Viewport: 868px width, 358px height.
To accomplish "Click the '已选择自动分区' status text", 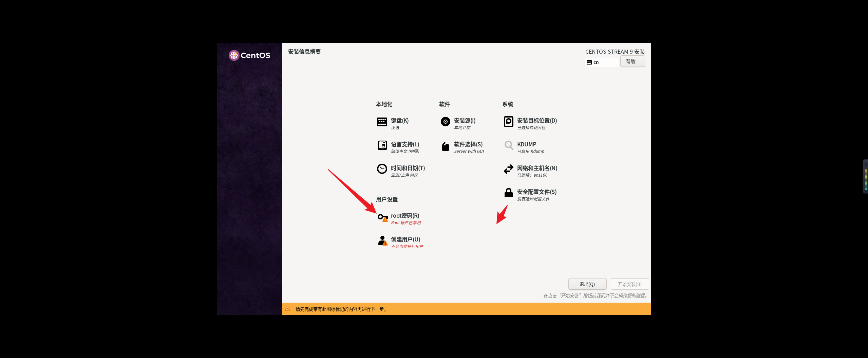I will pos(531,128).
